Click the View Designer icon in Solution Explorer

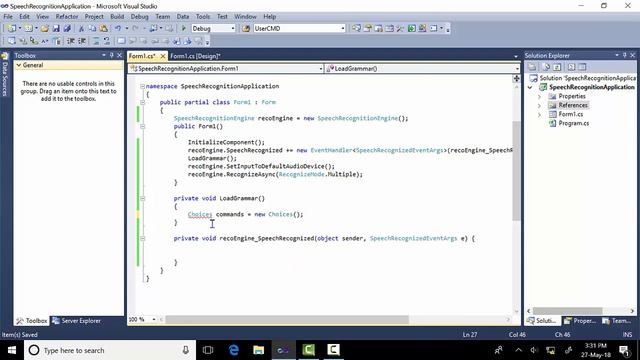point(582,67)
